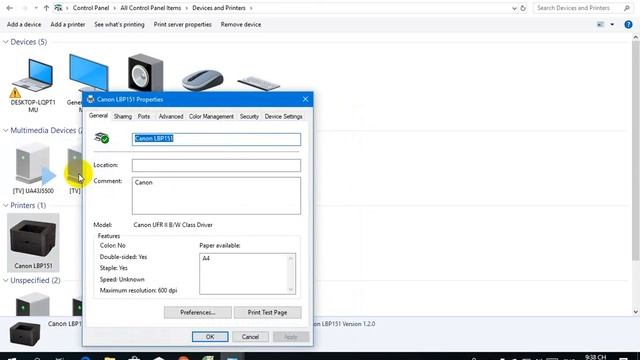Image resolution: width=640 pixels, height=360 pixels.
Task: Select the Canon LBP151 printer thumbnail
Action: click(33, 242)
